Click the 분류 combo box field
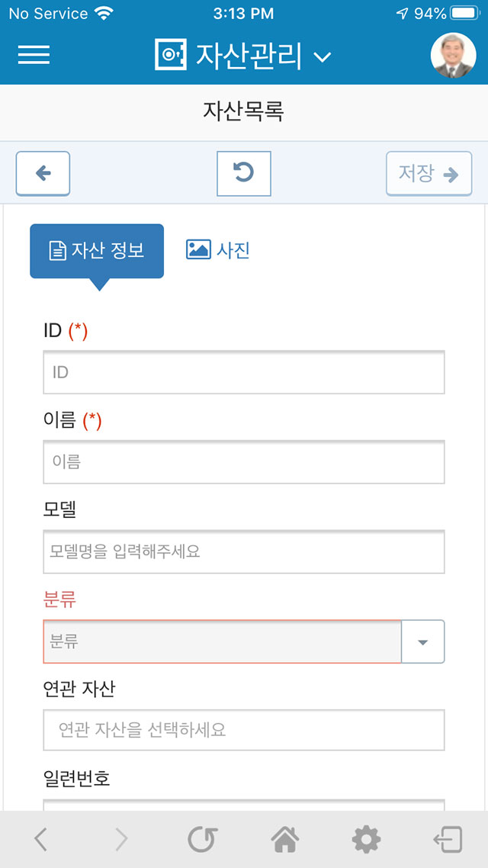The image size is (488, 868). point(222,641)
